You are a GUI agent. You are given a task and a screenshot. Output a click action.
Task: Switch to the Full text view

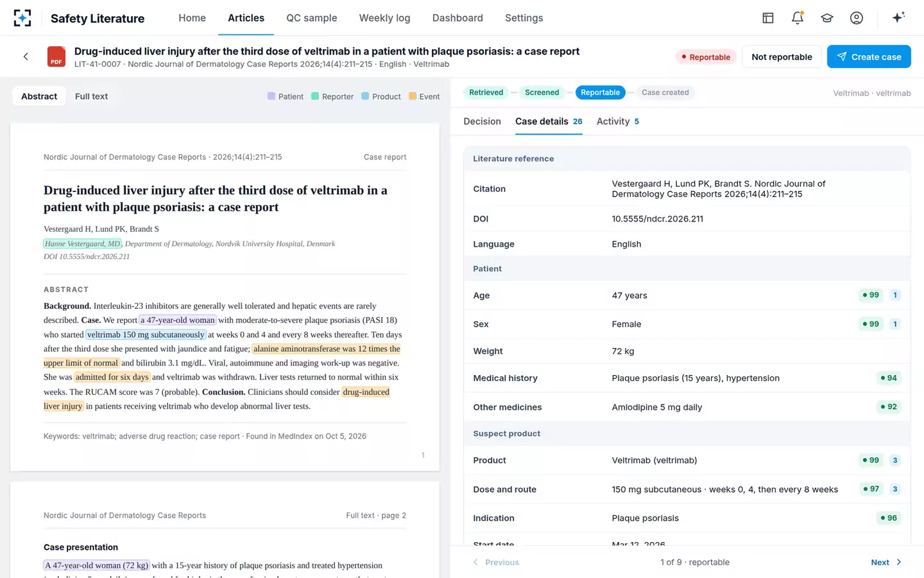click(91, 96)
